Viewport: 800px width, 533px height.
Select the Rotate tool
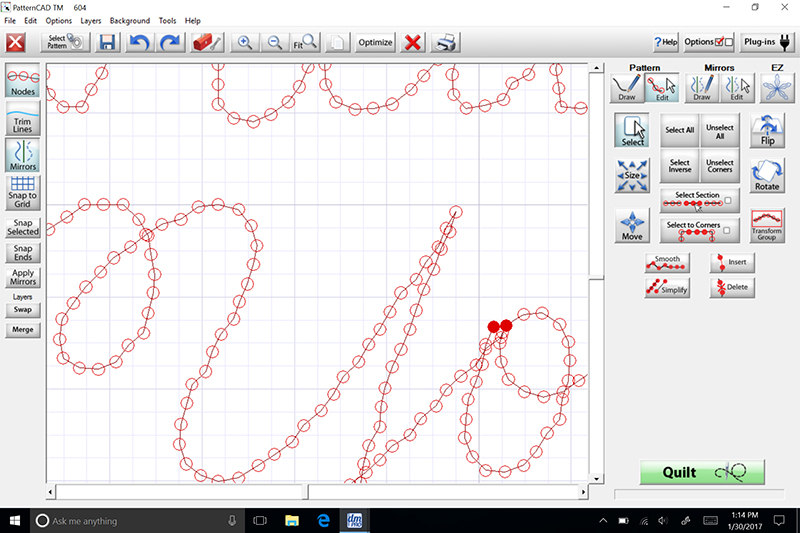click(767, 176)
